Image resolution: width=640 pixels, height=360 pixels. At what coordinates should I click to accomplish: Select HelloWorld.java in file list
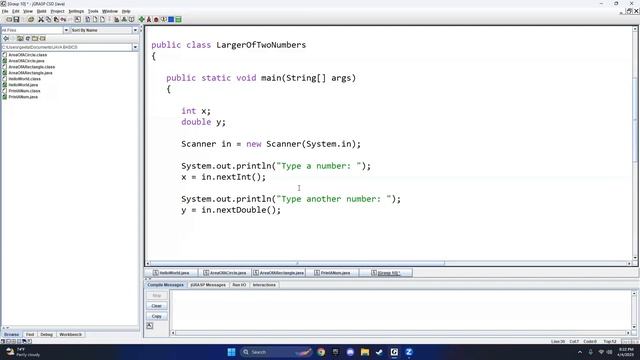click(x=23, y=85)
